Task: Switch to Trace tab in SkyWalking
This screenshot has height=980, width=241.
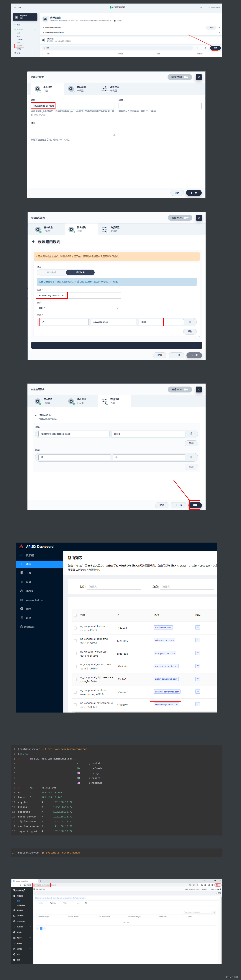Action: coord(65,903)
